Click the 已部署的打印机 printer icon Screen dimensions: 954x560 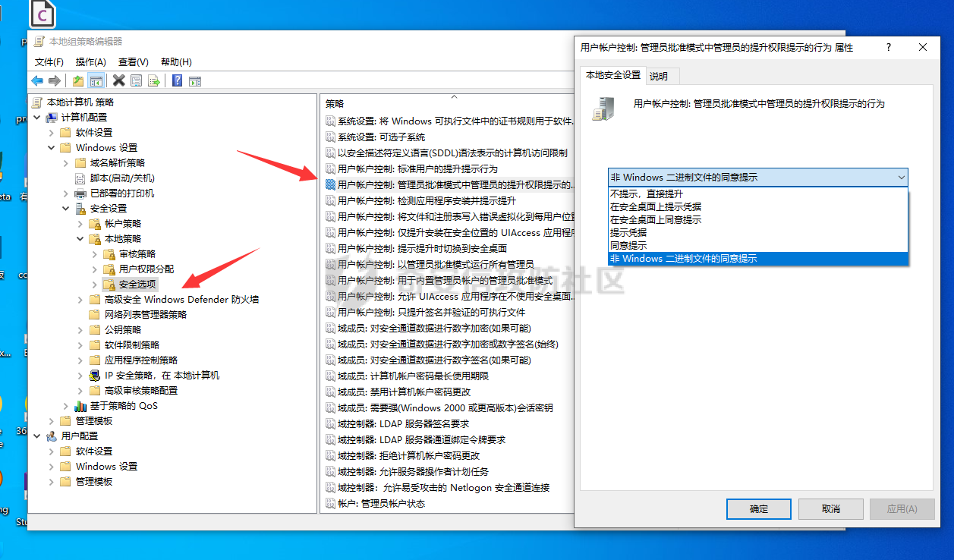click(x=81, y=193)
